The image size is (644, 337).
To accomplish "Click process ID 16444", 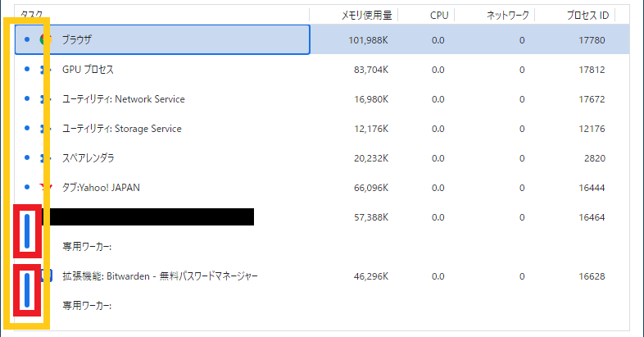I will (x=592, y=188).
